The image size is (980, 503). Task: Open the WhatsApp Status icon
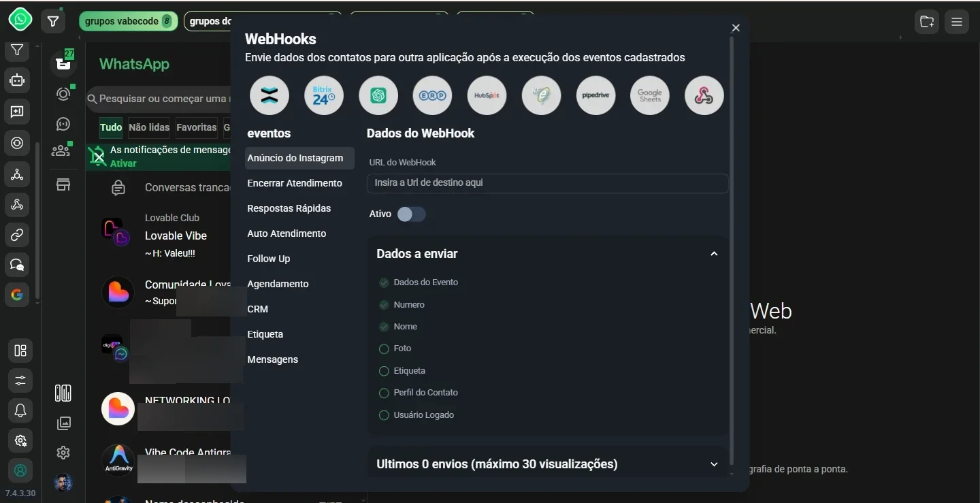(x=63, y=94)
